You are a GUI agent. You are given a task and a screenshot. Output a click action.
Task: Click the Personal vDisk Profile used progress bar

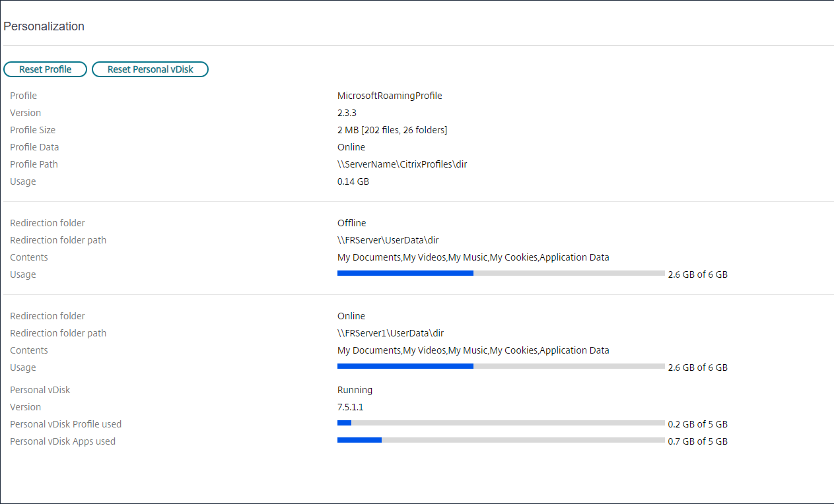tap(501, 423)
